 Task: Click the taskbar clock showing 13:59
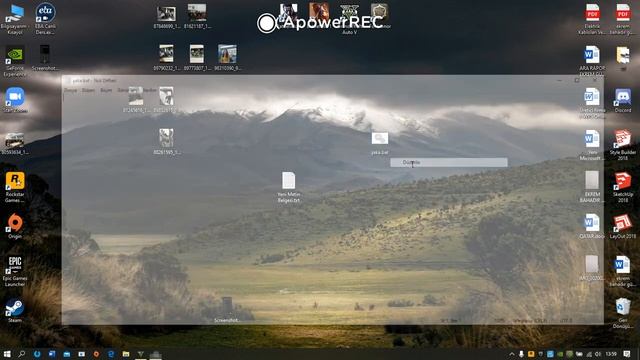tap(611, 354)
